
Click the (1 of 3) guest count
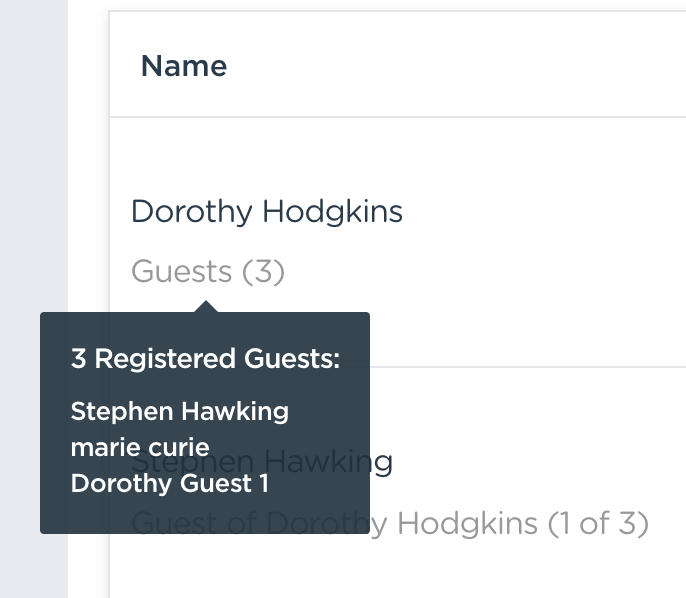coord(598,522)
